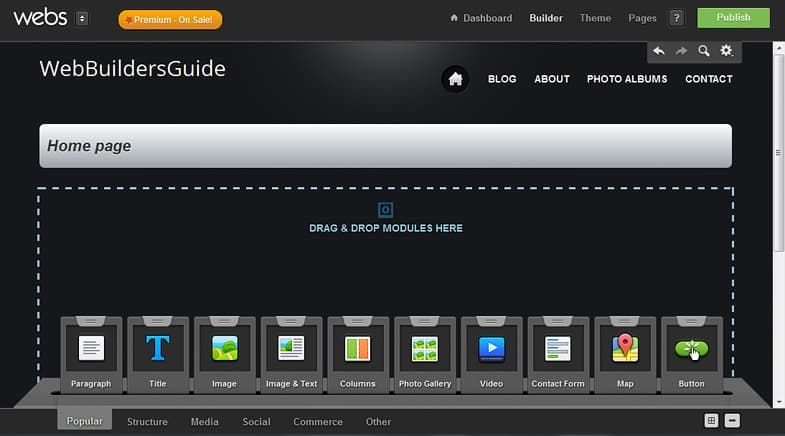
Task: Open the question mark help button
Action: (x=676, y=18)
